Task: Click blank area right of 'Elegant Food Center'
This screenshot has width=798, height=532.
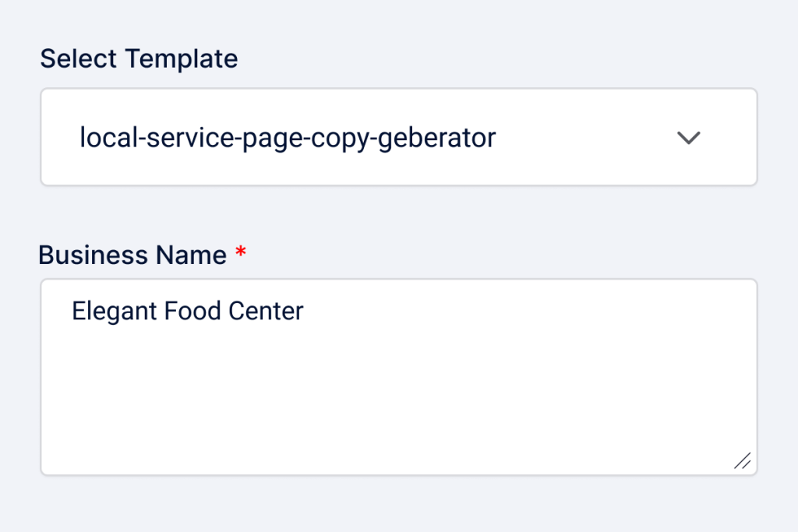Action: (x=530, y=311)
